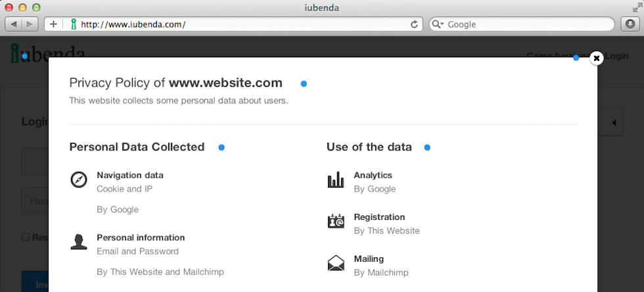Click the Personal information person icon
644x292 pixels.
click(x=79, y=241)
